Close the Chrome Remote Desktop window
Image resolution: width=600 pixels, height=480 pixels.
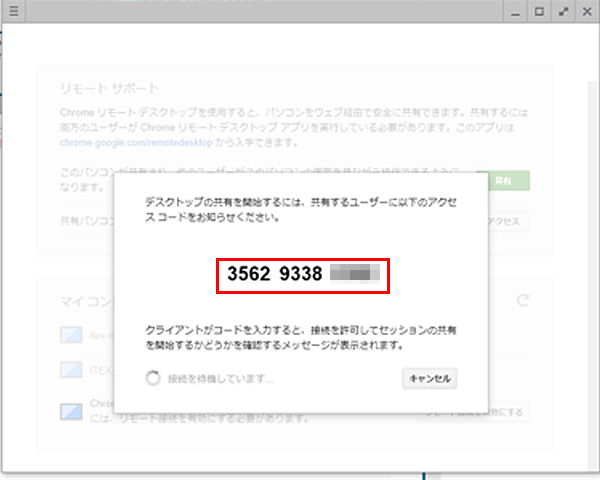587,12
